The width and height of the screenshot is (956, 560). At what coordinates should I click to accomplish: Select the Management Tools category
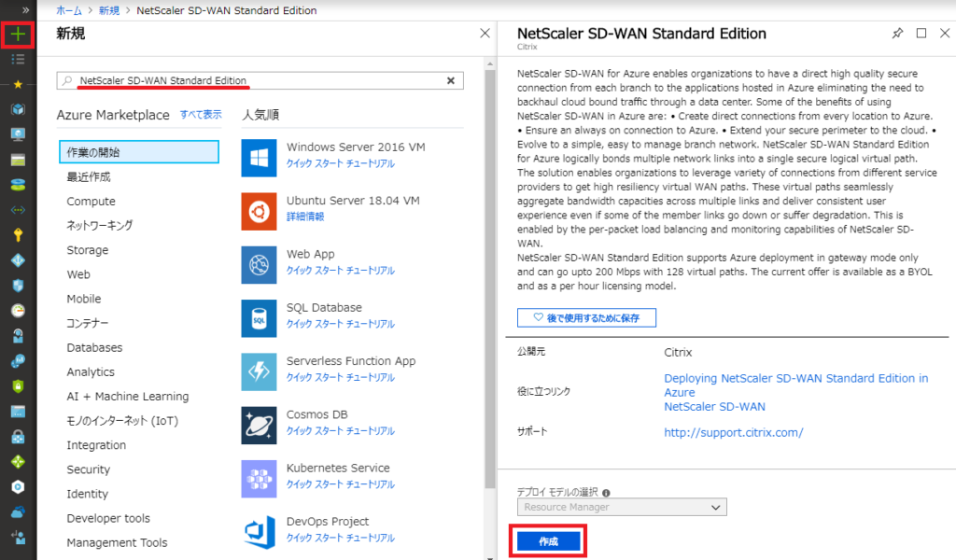[x=117, y=542]
